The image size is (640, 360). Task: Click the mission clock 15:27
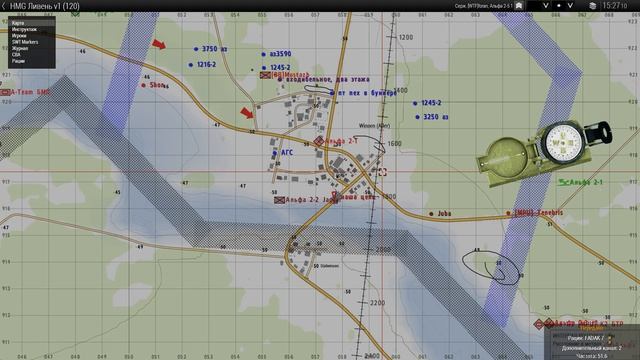[x=615, y=6]
